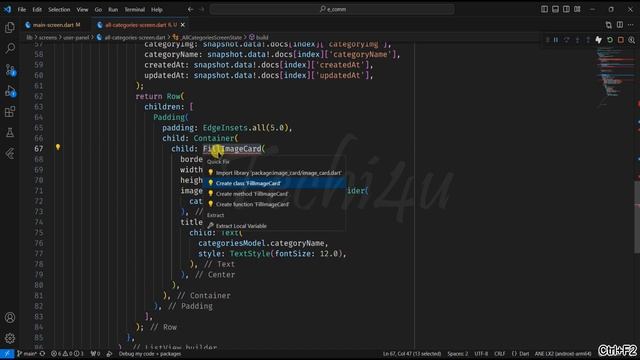Click 'lib' breadcrumb segment
The width and height of the screenshot is (640, 360).
29,37
